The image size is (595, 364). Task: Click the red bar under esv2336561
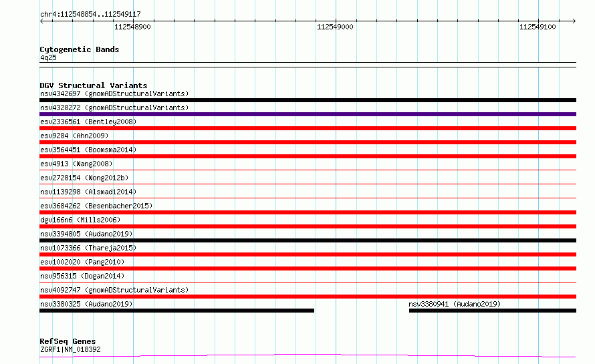tap(308, 128)
